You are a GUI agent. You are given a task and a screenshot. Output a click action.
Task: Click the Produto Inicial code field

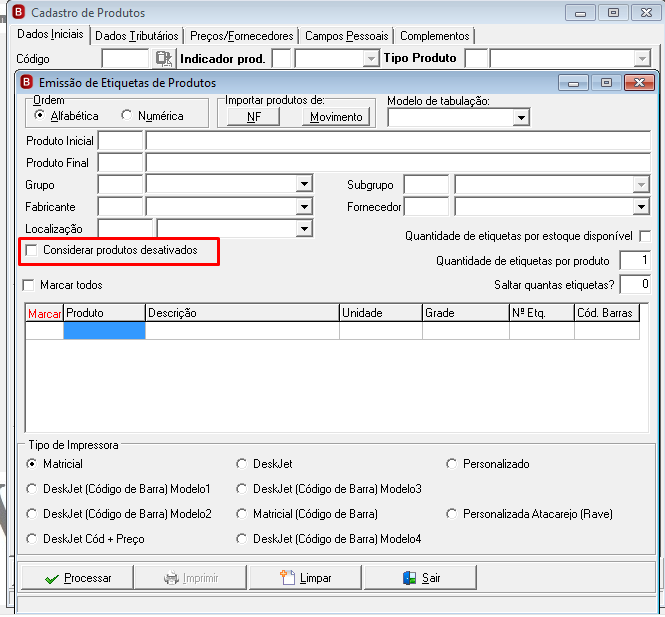[x=120, y=140]
